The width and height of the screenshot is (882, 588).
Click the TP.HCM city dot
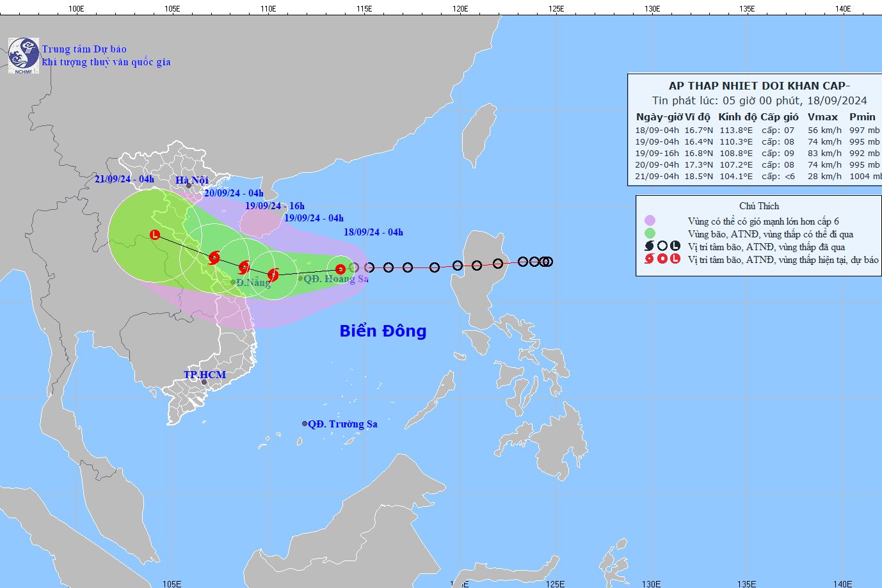coord(204,382)
